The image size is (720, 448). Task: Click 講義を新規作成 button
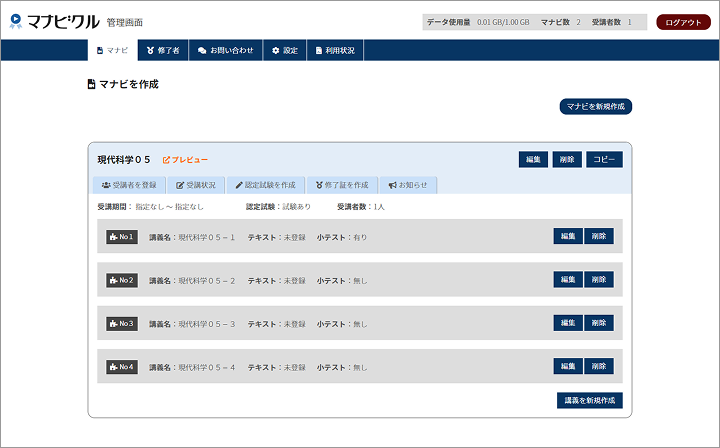[589, 400]
